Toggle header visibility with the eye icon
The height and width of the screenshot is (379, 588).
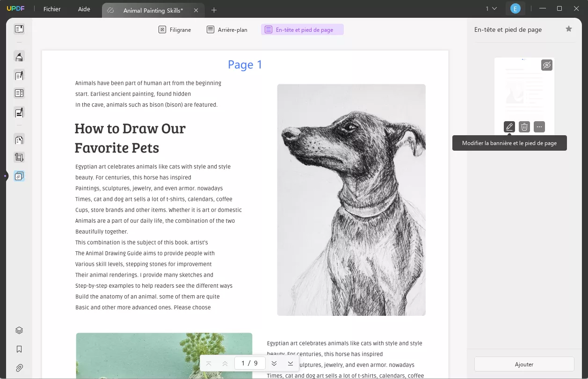coord(546,65)
